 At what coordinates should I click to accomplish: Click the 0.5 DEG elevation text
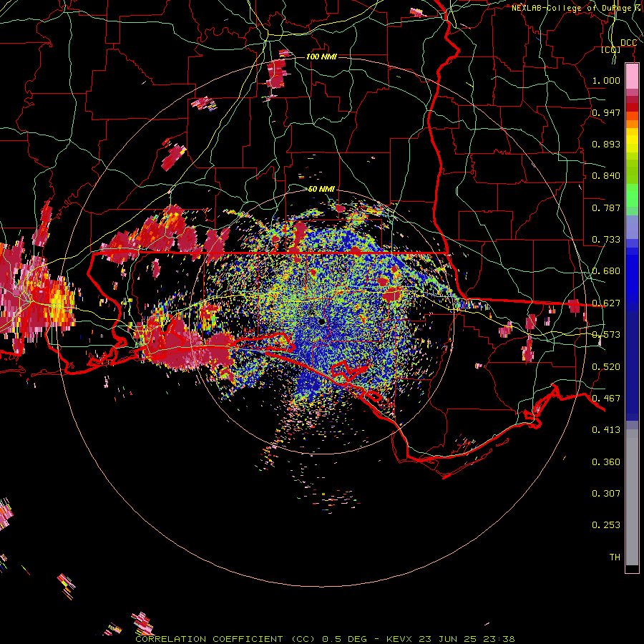tap(344, 639)
